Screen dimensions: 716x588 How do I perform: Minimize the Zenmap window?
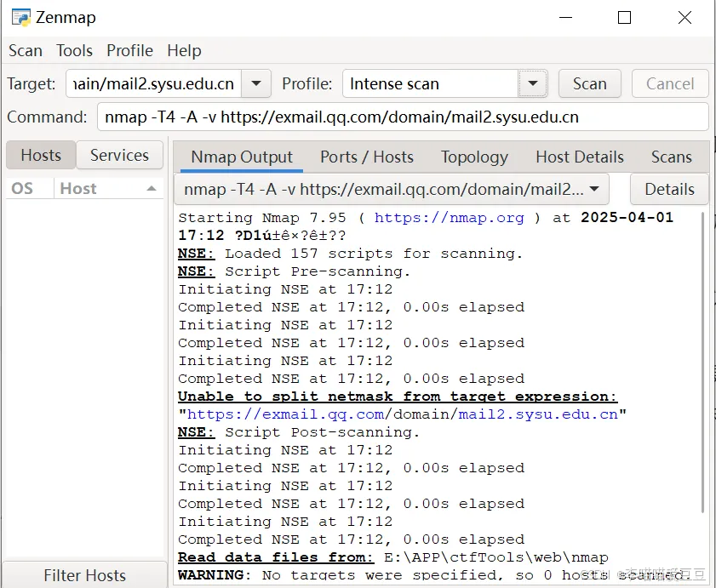tap(566, 18)
